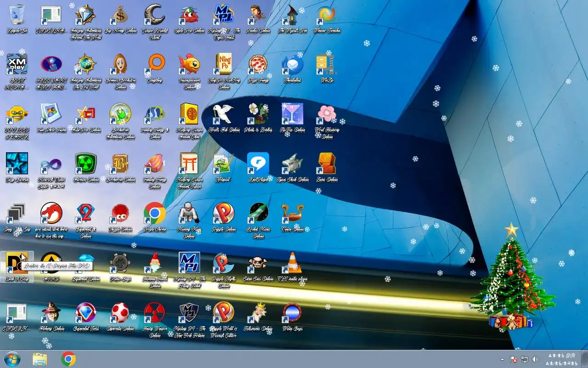Open Talismania Deluxe king icon
The height and width of the screenshot is (368, 588).
point(258,313)
